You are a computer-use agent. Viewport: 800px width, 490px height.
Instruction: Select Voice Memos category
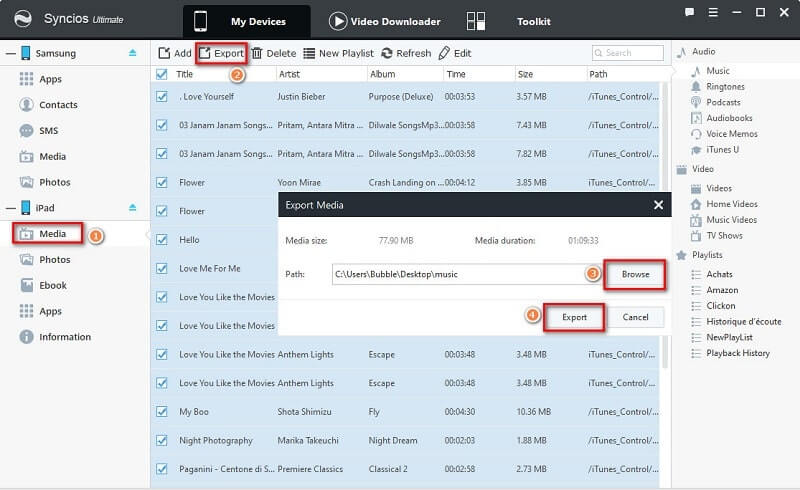[x=732, y=134]
